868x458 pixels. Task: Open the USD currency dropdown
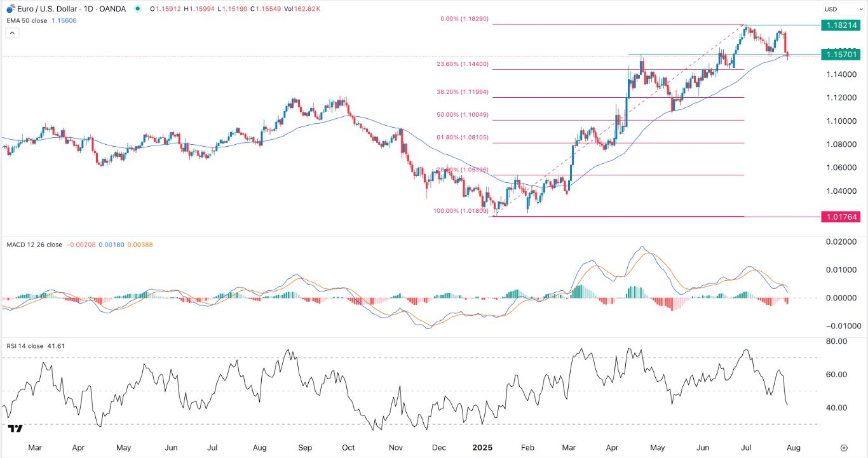833,9
